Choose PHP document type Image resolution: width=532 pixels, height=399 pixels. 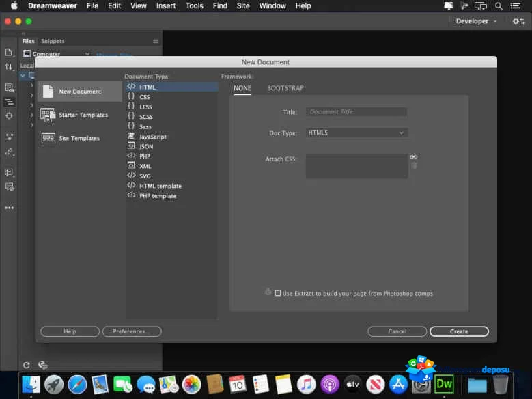tap(171, 156)
